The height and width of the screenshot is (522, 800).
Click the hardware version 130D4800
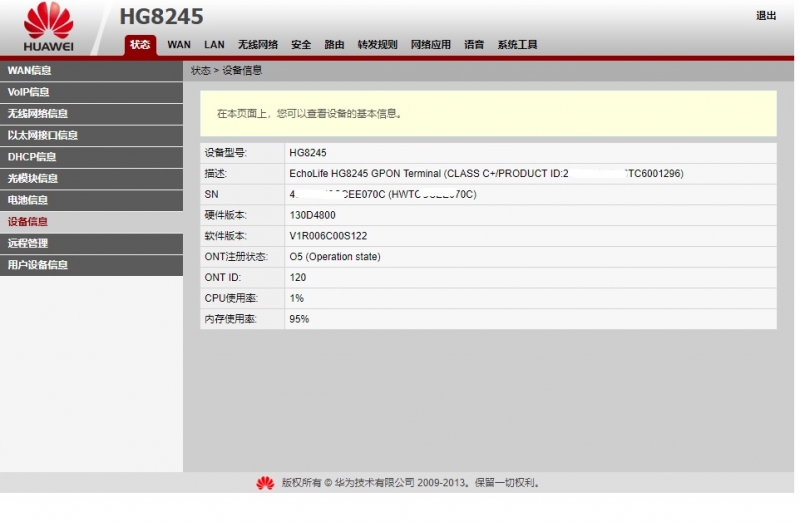tap(312, 215)
